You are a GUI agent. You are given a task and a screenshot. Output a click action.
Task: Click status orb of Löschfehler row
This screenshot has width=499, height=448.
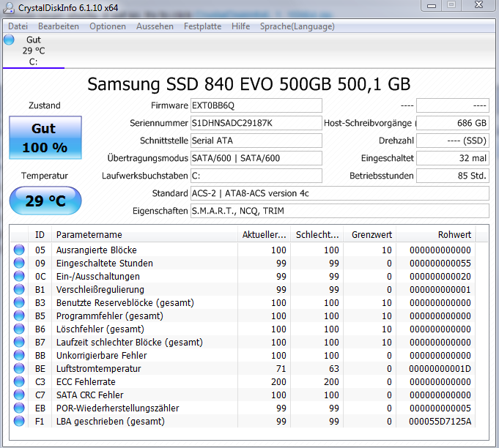[19, 329]
